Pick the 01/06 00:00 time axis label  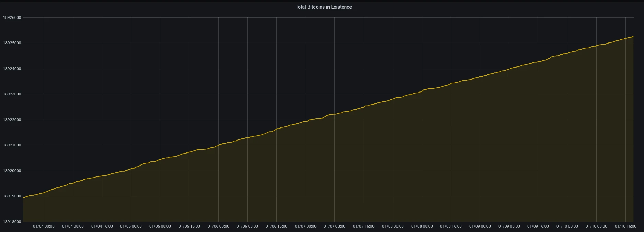coord(218,226)
